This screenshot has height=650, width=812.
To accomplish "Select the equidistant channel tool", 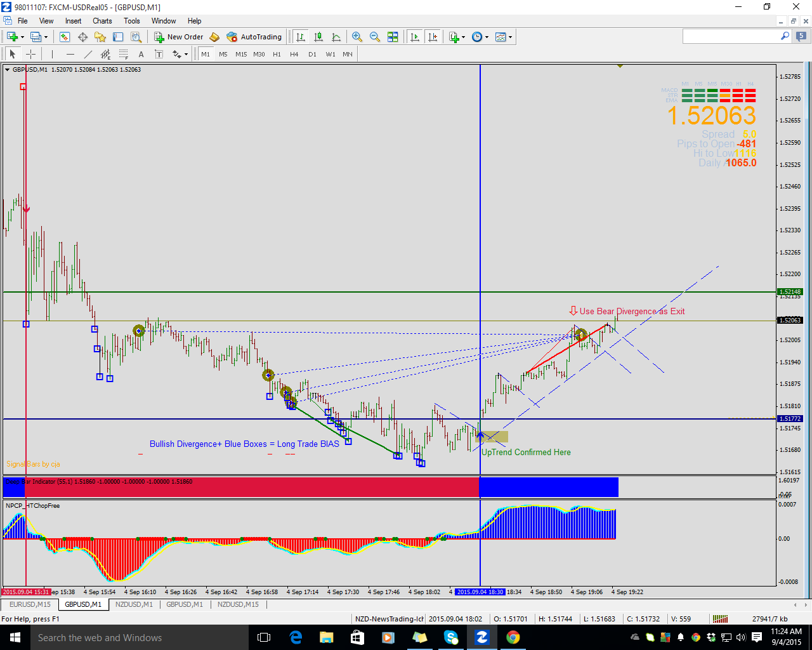I will [105, 54].
